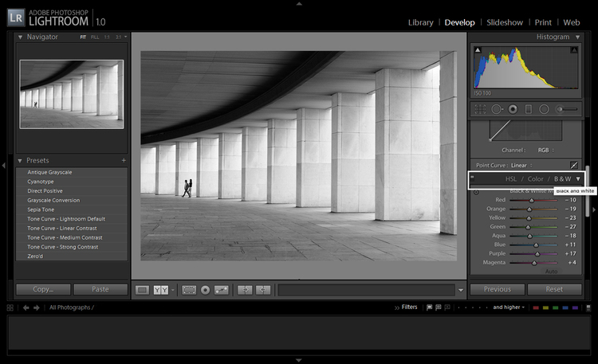Open the Slideshow module
598x364 pixels.
point(505,22)
